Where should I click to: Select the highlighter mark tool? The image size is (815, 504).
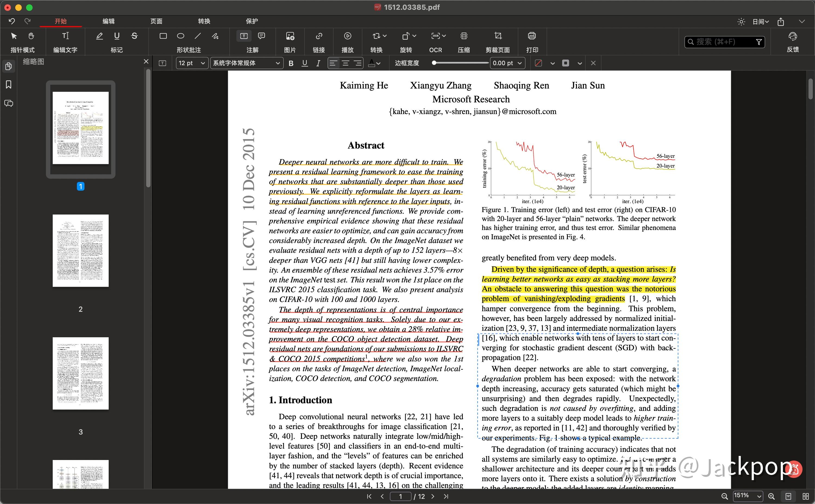(99, 36)
